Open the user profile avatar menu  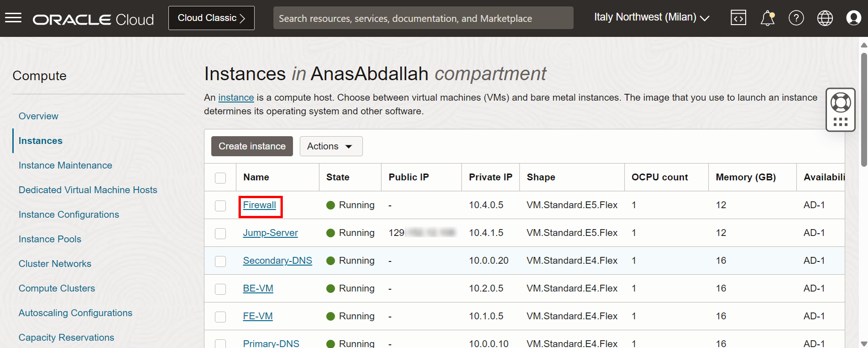click(854, 18)
